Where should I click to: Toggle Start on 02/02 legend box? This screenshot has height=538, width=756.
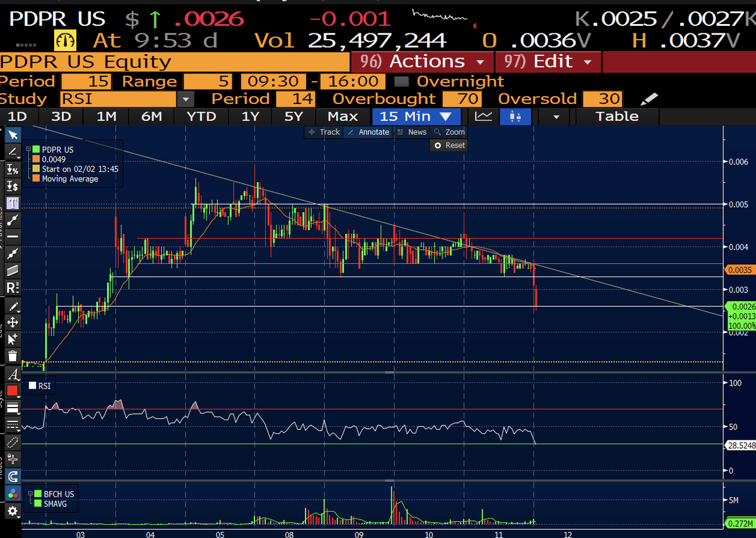(x=36, y=169)
